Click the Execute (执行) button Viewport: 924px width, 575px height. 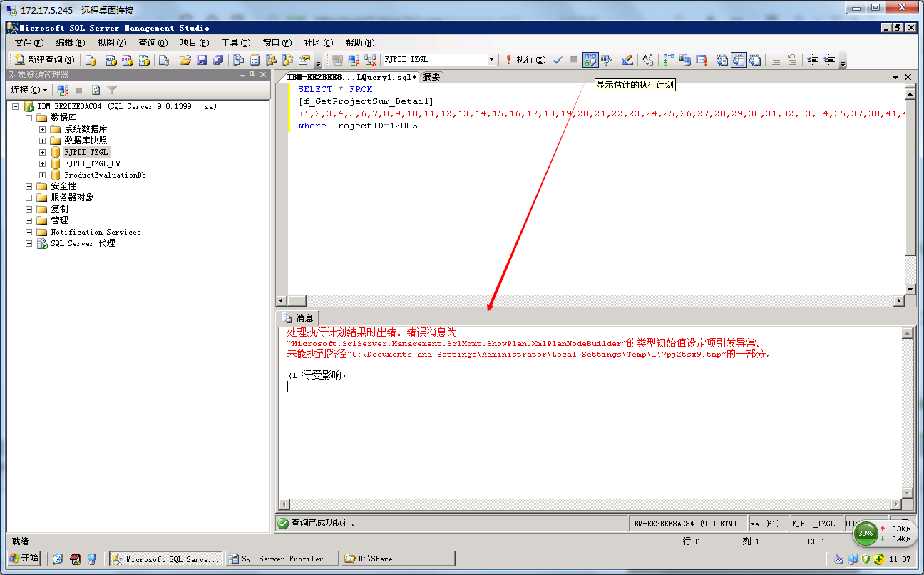click(526, 60)
